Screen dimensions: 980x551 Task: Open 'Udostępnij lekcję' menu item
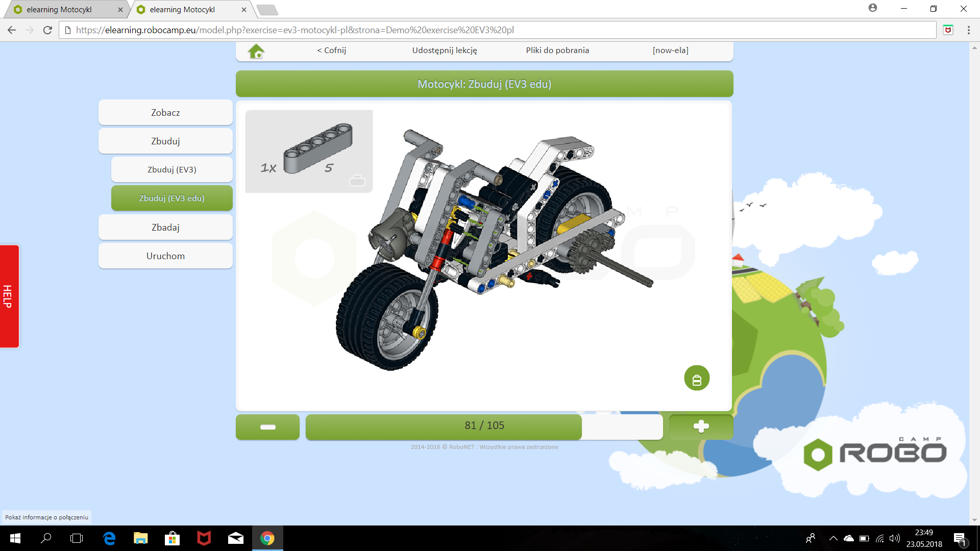[x=445, y=51]
